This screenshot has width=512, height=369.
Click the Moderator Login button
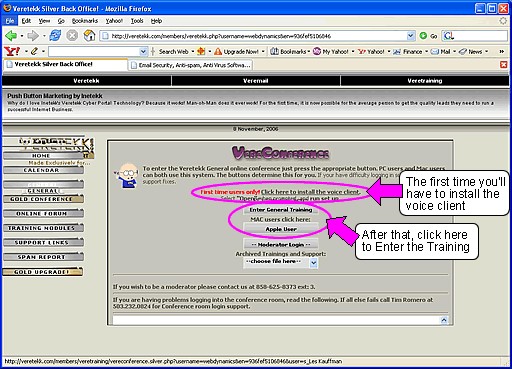281,245
